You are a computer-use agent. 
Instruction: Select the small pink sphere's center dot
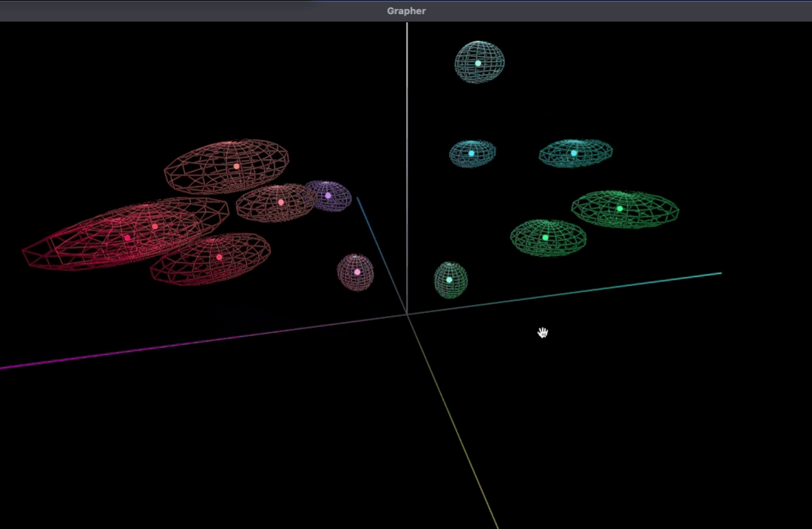[357, 272]
